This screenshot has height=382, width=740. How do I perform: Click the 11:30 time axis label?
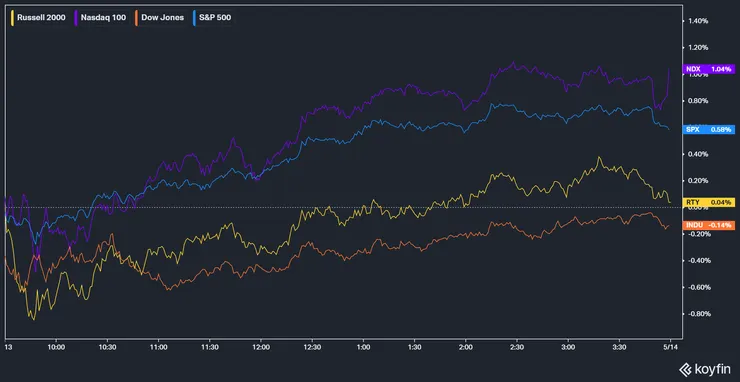tap(210, 346)
